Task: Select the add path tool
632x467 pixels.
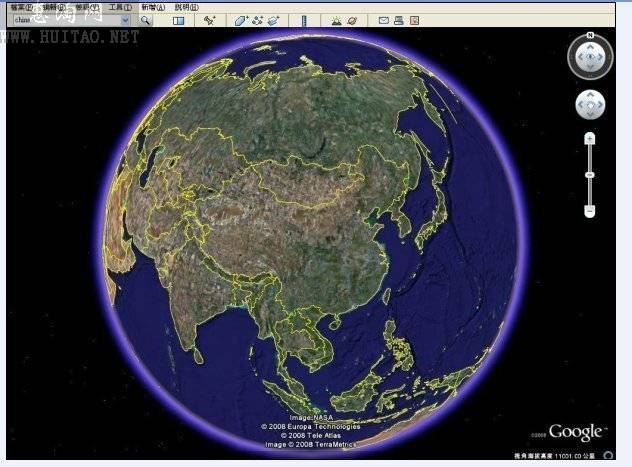Action: tap(257, 20)
